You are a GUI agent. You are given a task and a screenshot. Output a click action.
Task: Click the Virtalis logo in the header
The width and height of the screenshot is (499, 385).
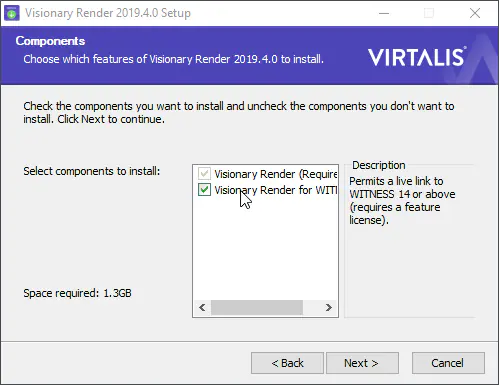tap(417, 57)
